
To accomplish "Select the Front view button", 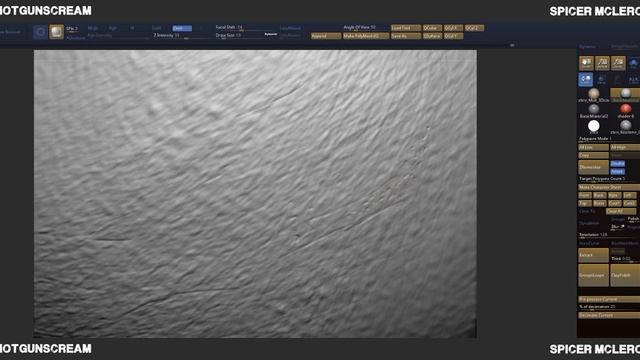I will [x=585, y=196].
